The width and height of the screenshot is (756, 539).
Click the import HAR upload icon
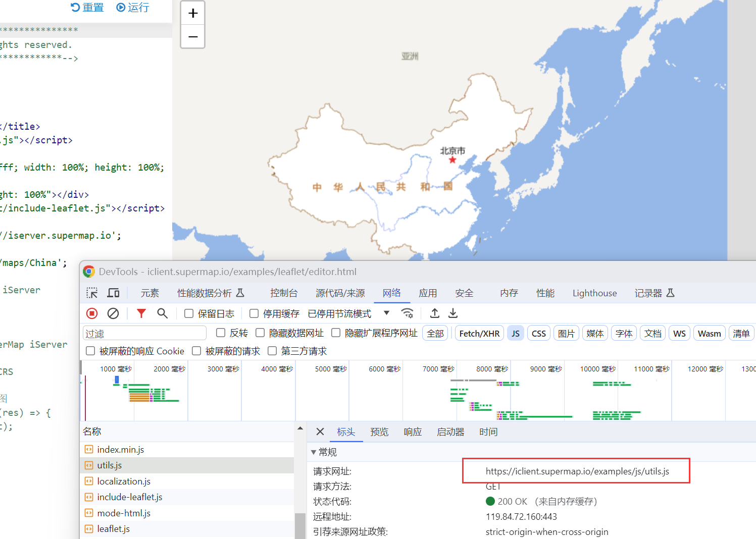point(434,313)
